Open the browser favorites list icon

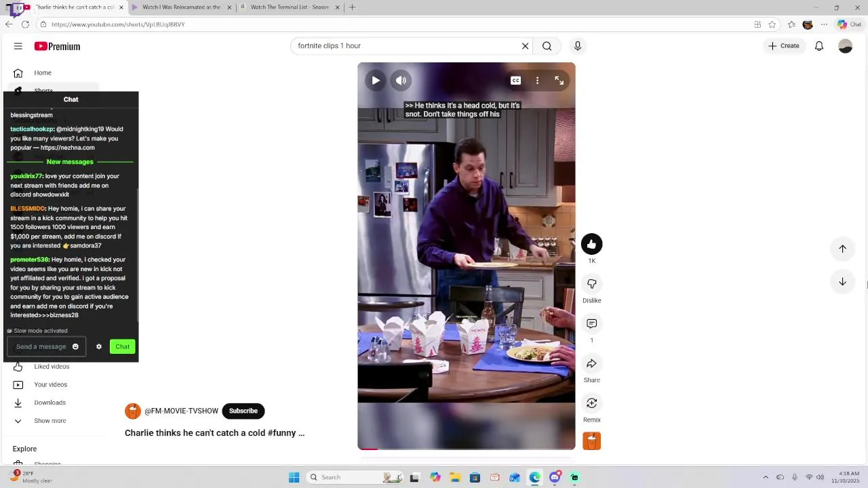tap(791, 24)
